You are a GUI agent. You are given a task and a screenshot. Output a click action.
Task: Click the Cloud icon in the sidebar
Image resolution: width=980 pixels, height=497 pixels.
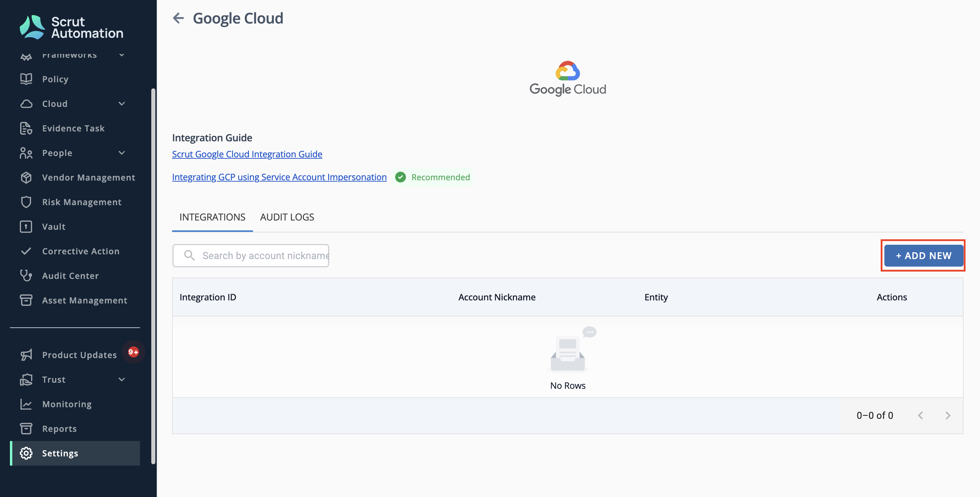pyautogui.click(x=26, y=104)
